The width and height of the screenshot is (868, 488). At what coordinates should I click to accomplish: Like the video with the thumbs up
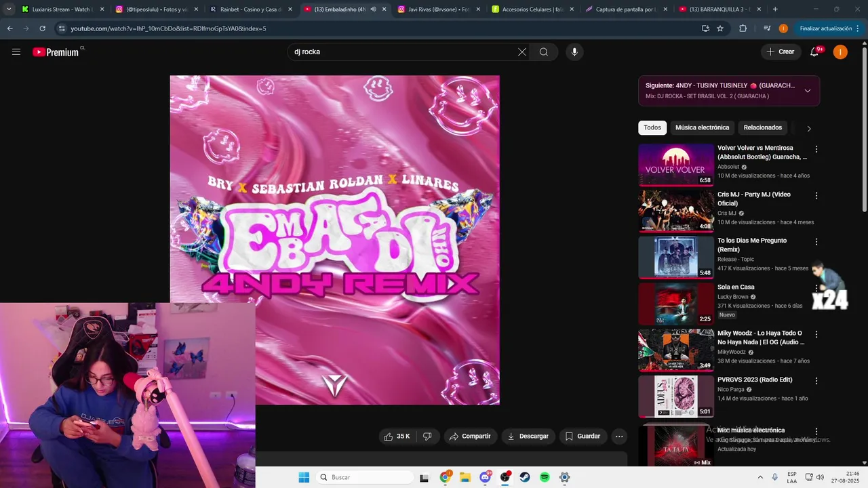pos(397,436)
